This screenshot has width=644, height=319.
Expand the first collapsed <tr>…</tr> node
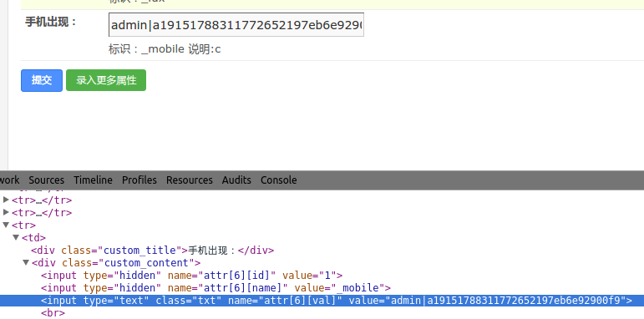click(x=6, y=200)
